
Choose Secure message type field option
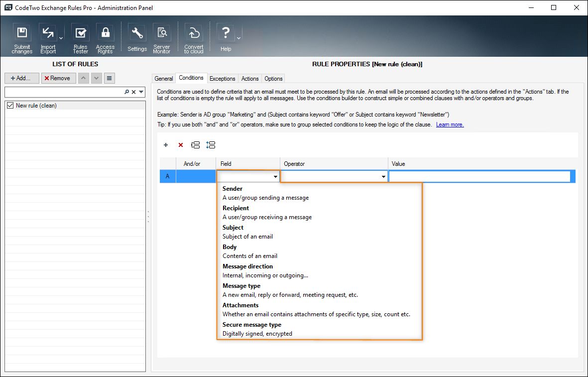pos(320,329)
